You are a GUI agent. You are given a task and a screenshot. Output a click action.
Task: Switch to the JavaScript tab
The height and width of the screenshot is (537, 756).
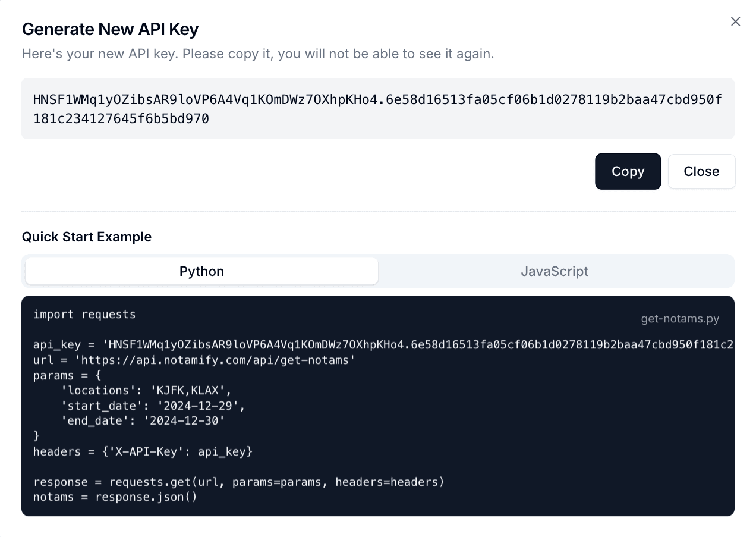[x=554, y=271]
